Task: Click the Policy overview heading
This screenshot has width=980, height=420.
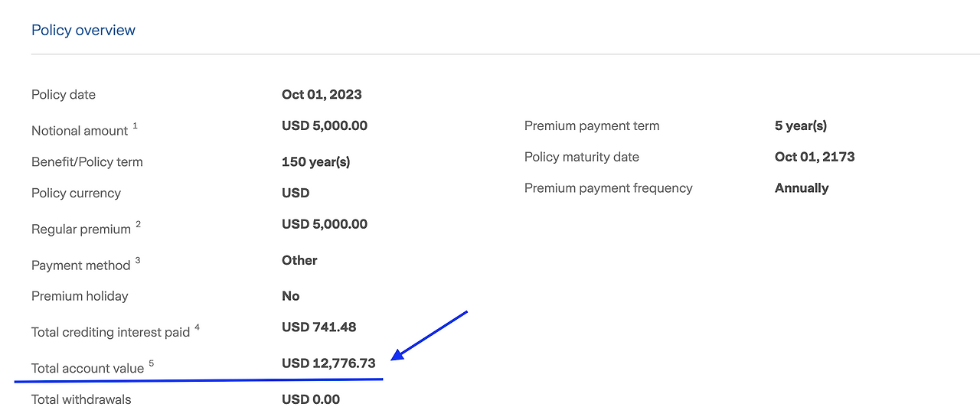Action: 83,31
